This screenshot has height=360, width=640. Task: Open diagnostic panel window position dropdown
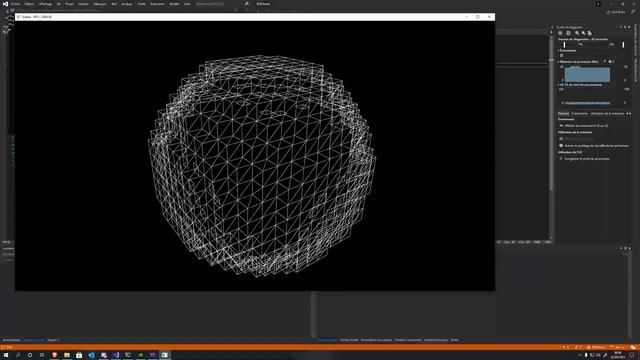621,27
